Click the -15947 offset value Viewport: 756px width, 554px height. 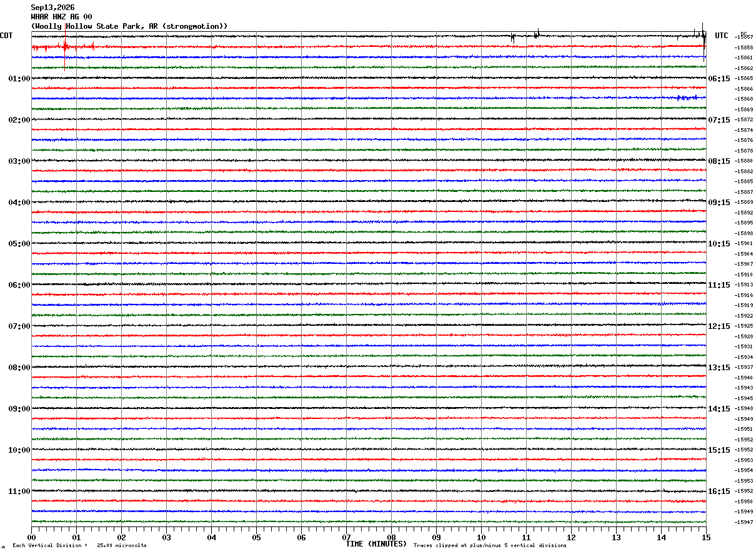coord(744,522)
